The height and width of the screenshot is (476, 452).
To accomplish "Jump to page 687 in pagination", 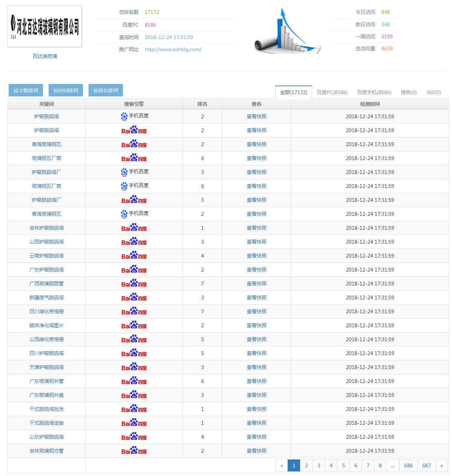I will [x=426, y=465].
